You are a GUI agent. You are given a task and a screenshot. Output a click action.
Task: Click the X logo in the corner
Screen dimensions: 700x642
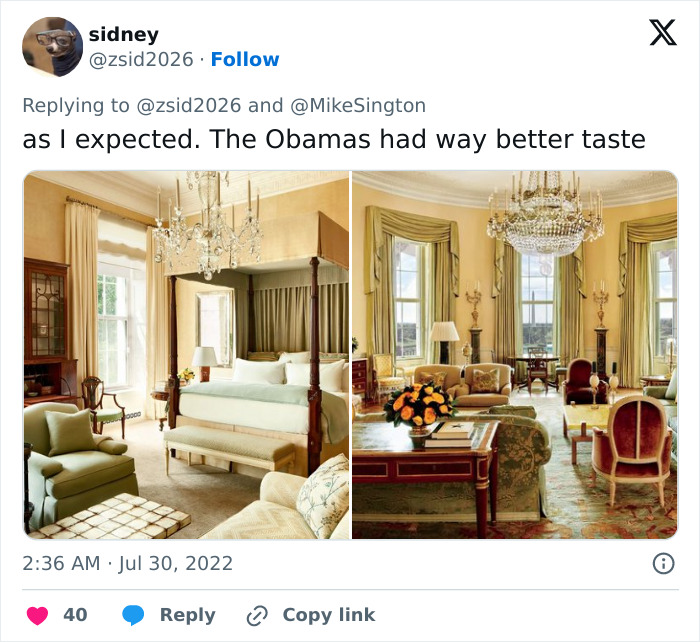click(x=662, y=34)
